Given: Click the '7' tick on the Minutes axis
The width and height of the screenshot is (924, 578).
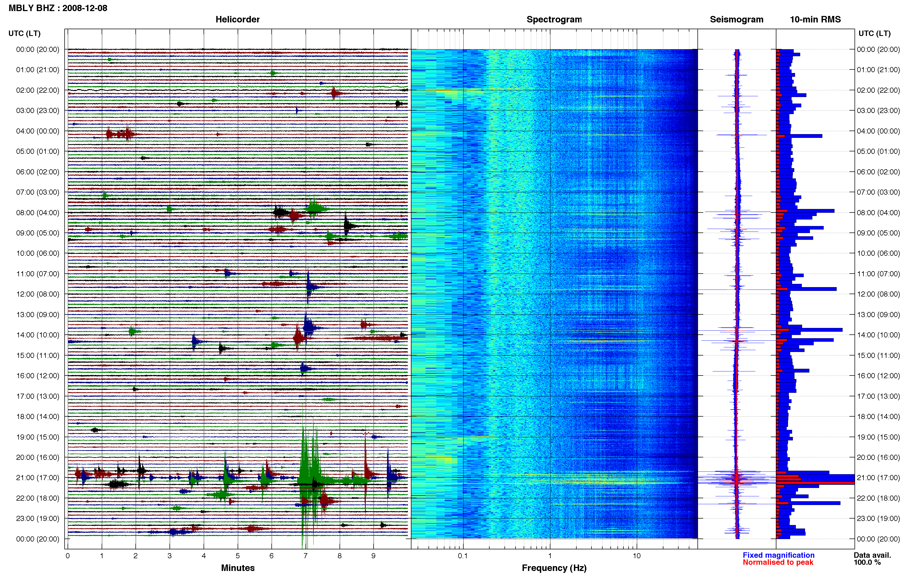Looking at the screenshot, I should point(305,556).
